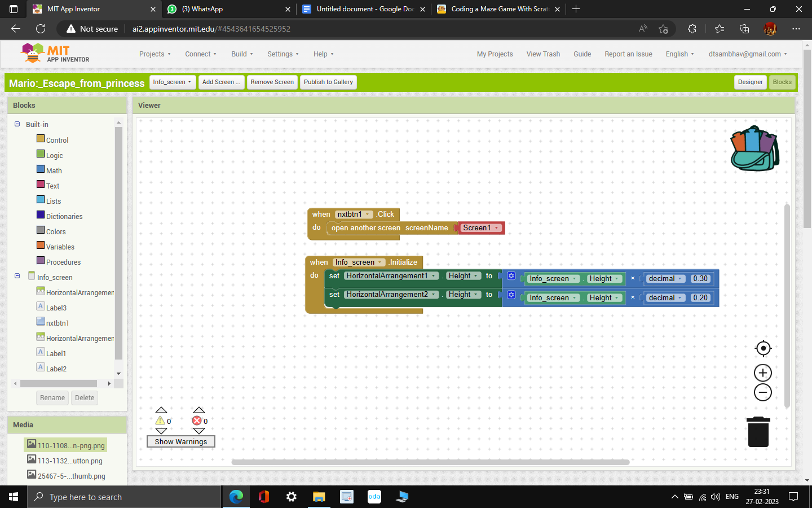Open the backpack icon in the viewer

click(x=754, y=148)
